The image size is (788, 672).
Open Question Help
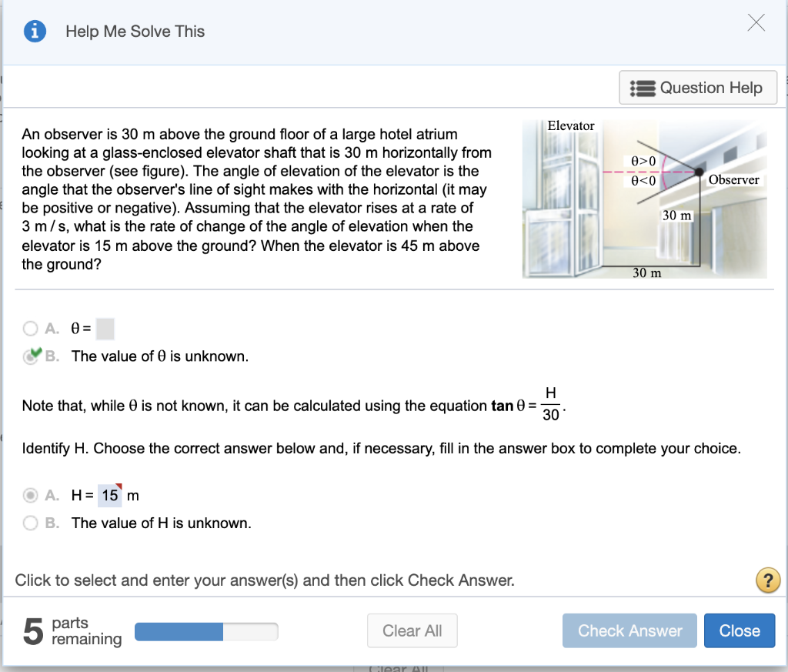point(697,87)
